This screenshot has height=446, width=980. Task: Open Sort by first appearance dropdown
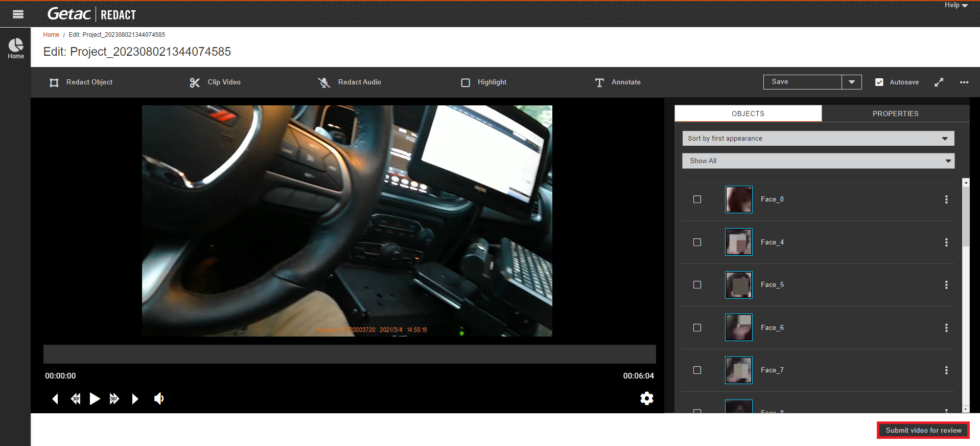point(818,139)
